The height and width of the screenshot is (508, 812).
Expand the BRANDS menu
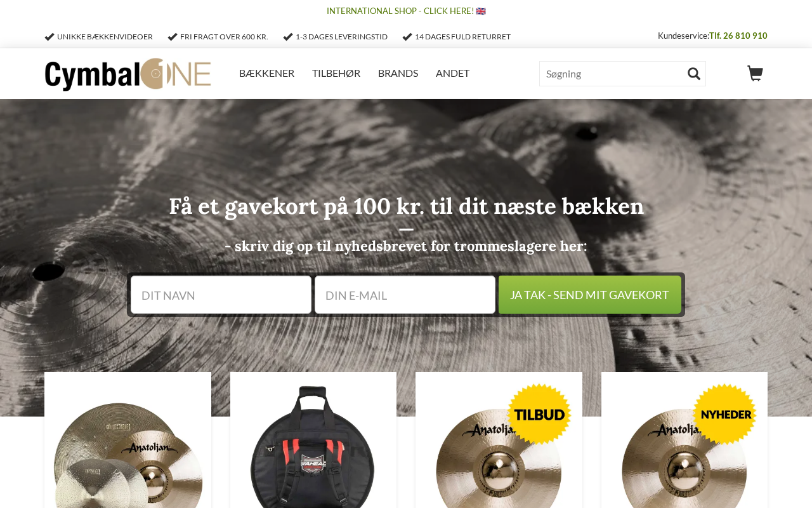click(x=398, y=73)
